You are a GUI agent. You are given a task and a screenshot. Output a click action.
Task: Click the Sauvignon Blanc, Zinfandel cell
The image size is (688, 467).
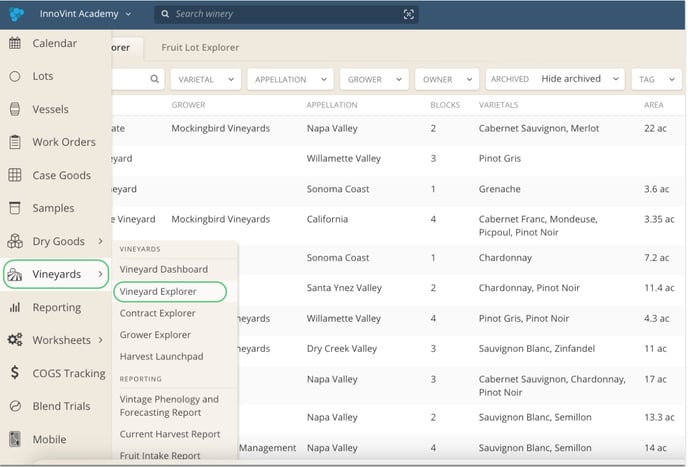(x=537, y=348)
